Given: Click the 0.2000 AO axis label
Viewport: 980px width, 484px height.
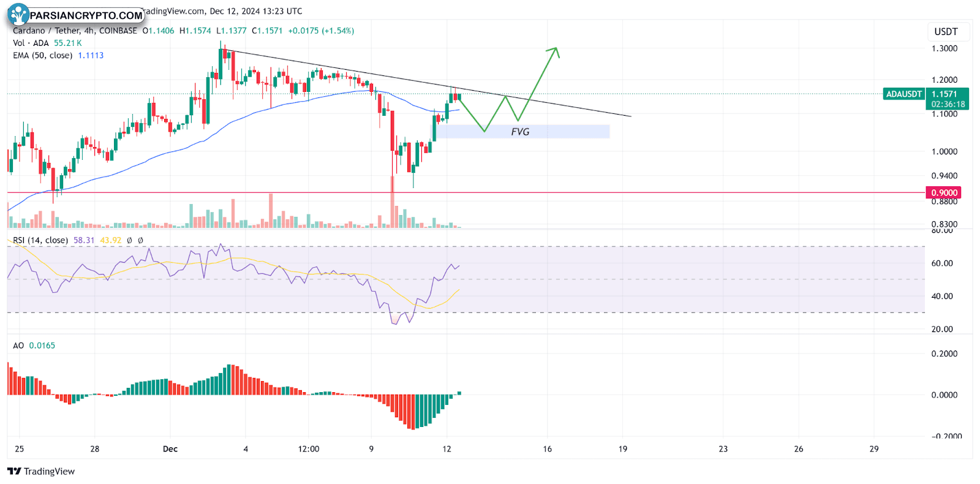Looking at the screenshot, I should (944, 354).
